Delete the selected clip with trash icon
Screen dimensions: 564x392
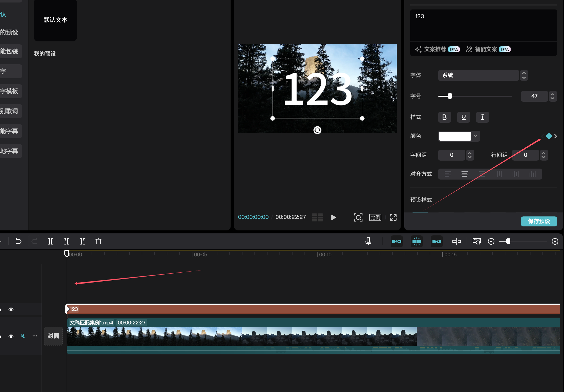pos(98,241)
